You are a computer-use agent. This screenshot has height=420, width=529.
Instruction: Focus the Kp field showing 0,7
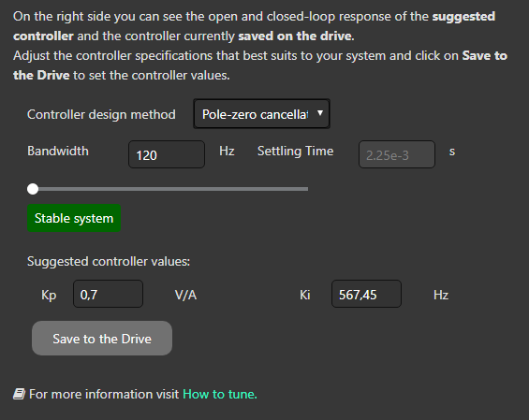click(x=108, y=294)
